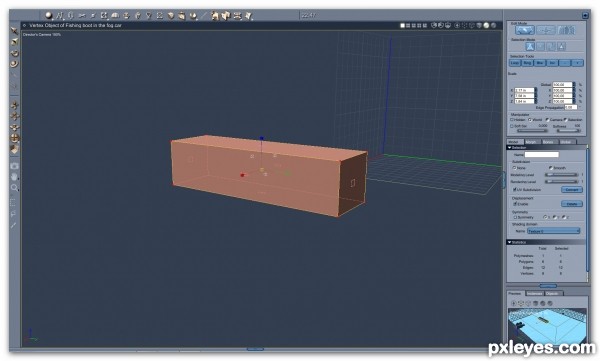
Task: Toggle the Soft Sel checkbox
Action: click(512, 126)
